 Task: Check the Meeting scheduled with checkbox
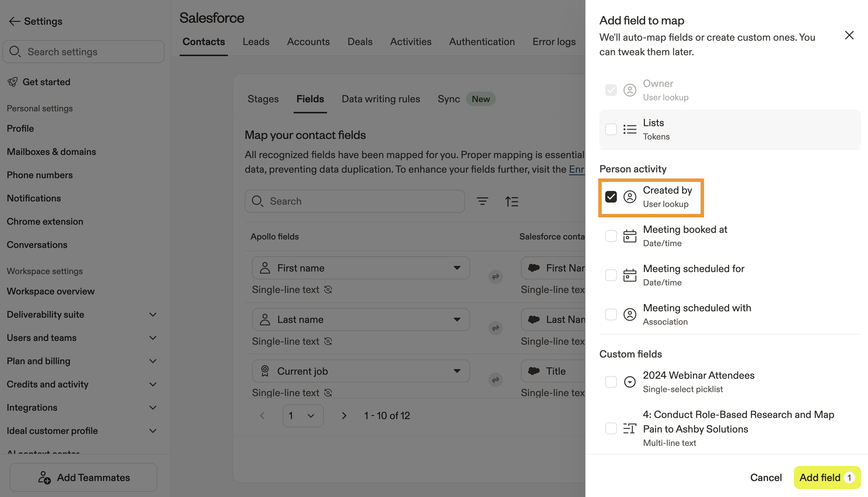pyautogui.click(x=611, y=314)
